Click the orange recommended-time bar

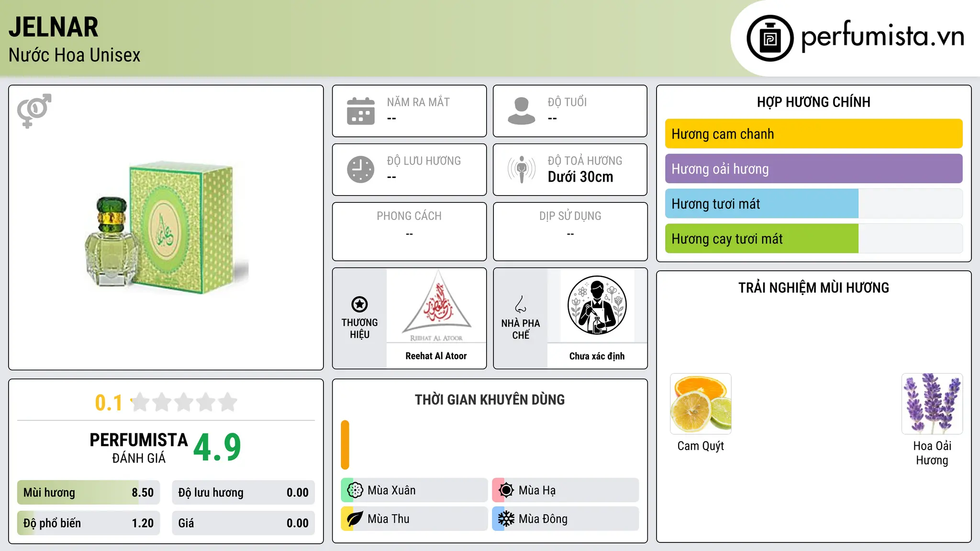click(345, 445)
